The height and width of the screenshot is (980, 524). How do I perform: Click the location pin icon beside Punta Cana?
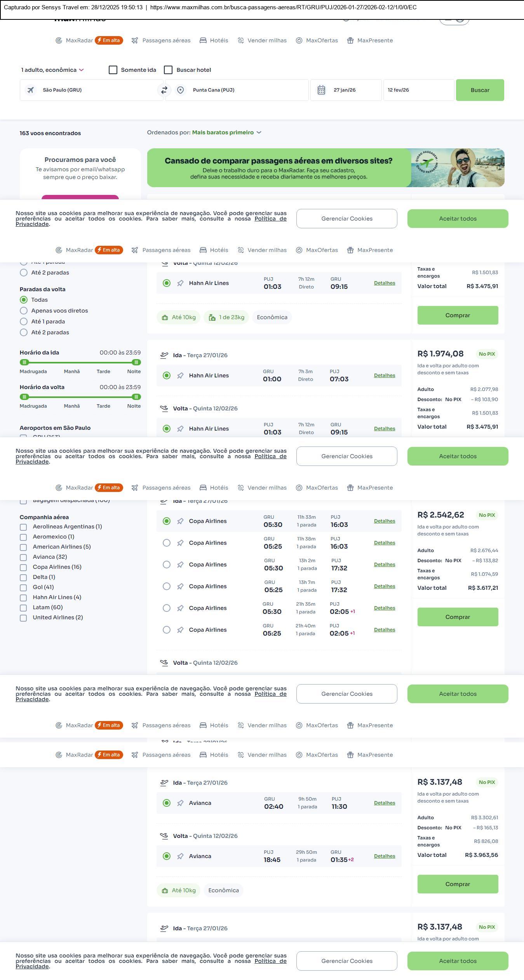[180, 90]
